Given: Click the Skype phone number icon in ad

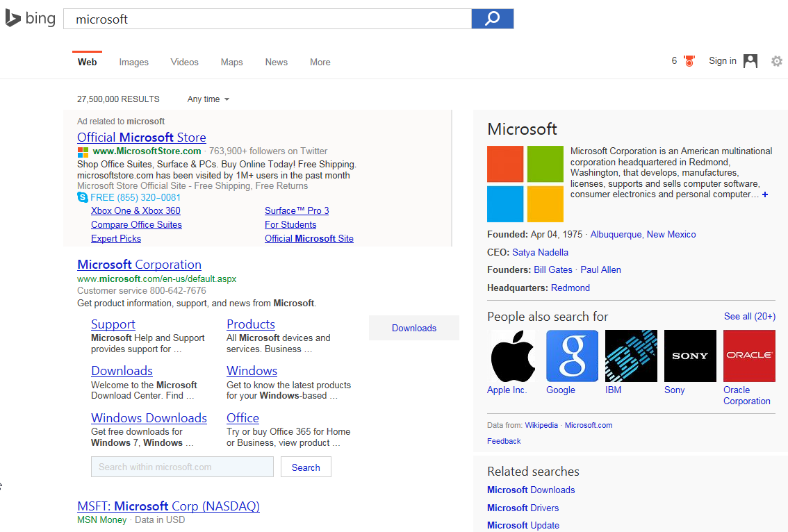Looking at the screenshot, I should tap(83, 198).
